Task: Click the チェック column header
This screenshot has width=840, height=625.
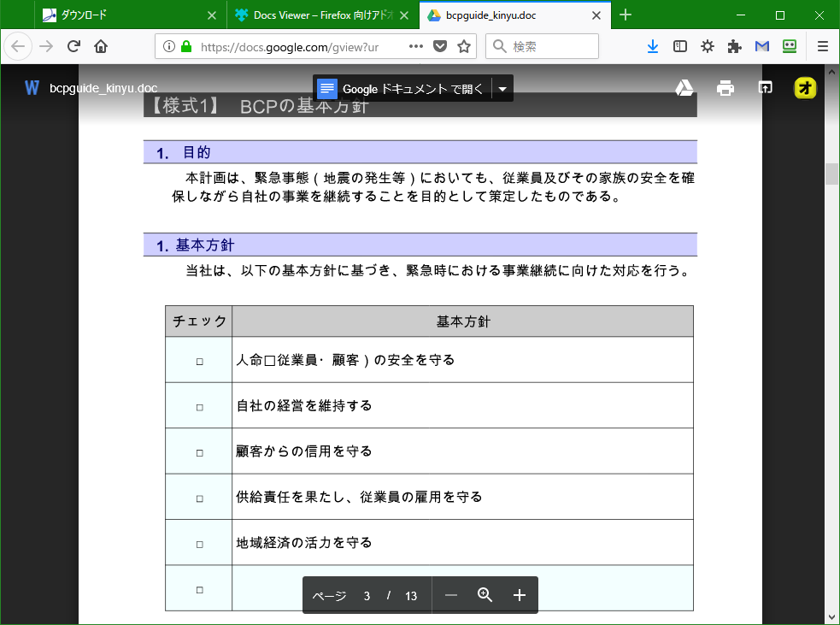Action: pos(199,321)
